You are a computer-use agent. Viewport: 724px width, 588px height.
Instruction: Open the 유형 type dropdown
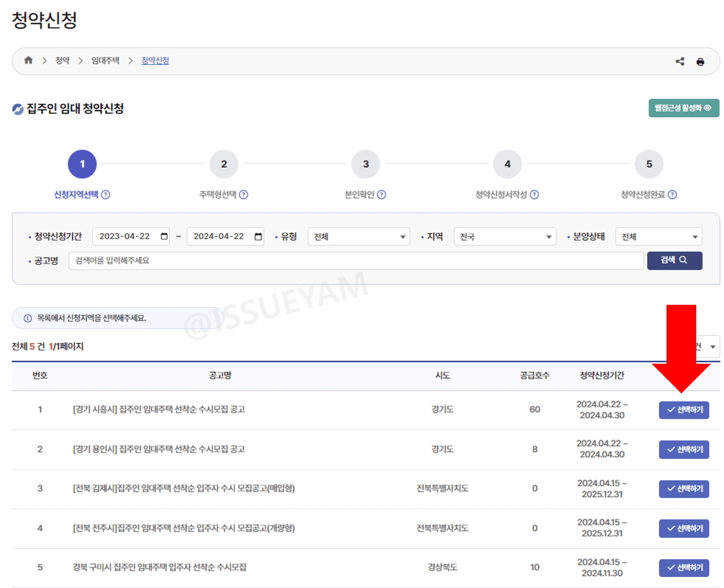click(x=358, y=236)
